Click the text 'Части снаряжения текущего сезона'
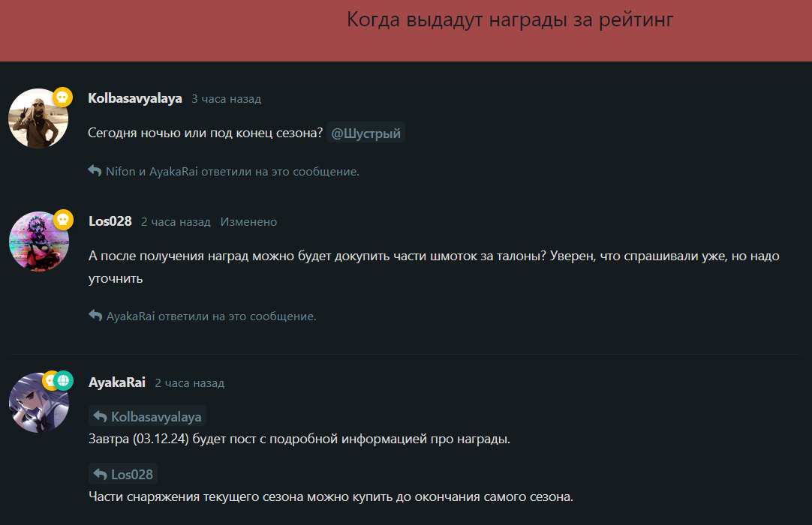 coord(197,497)
